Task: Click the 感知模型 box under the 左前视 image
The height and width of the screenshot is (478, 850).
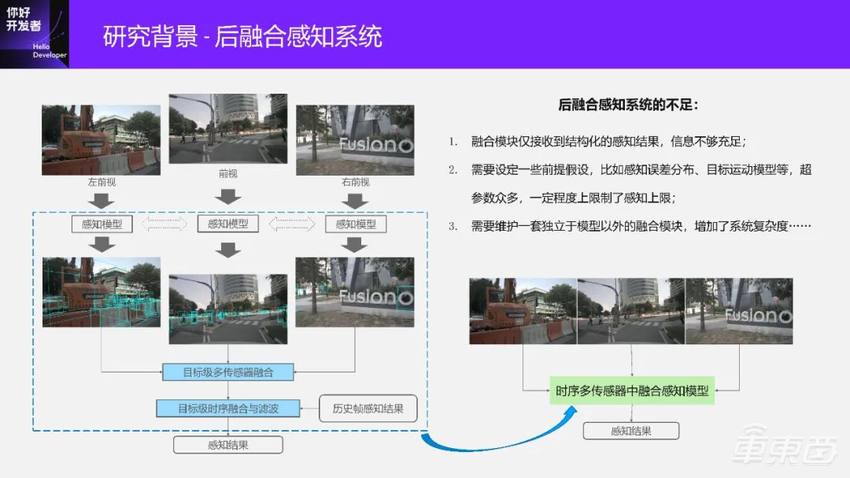Action: coord(103,225)
